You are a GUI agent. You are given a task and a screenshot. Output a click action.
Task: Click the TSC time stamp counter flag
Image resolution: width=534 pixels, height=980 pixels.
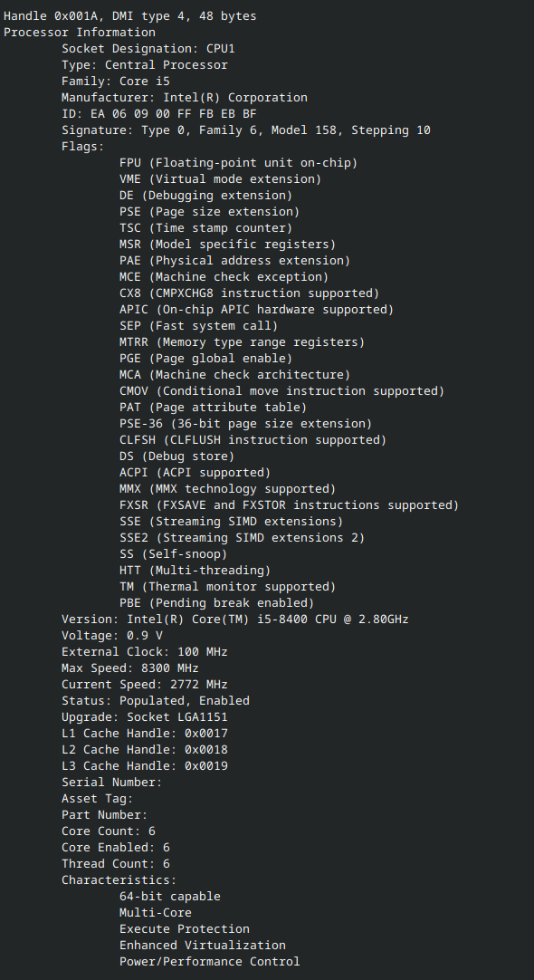pyautogui.click(x=206, y=228)
